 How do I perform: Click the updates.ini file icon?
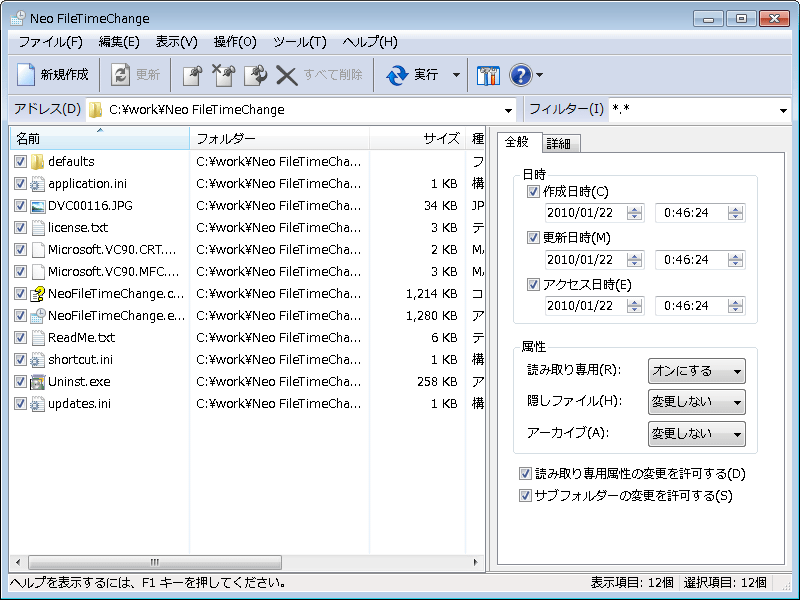37,404
